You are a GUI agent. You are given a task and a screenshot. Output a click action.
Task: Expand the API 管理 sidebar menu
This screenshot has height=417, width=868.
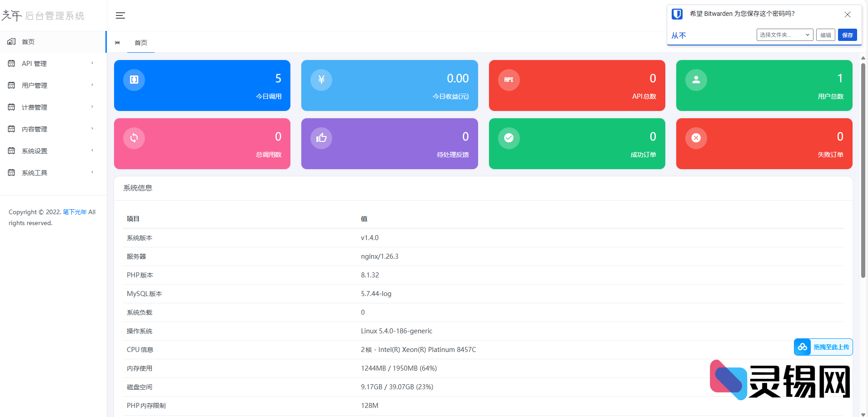click(x=53, y=64)
